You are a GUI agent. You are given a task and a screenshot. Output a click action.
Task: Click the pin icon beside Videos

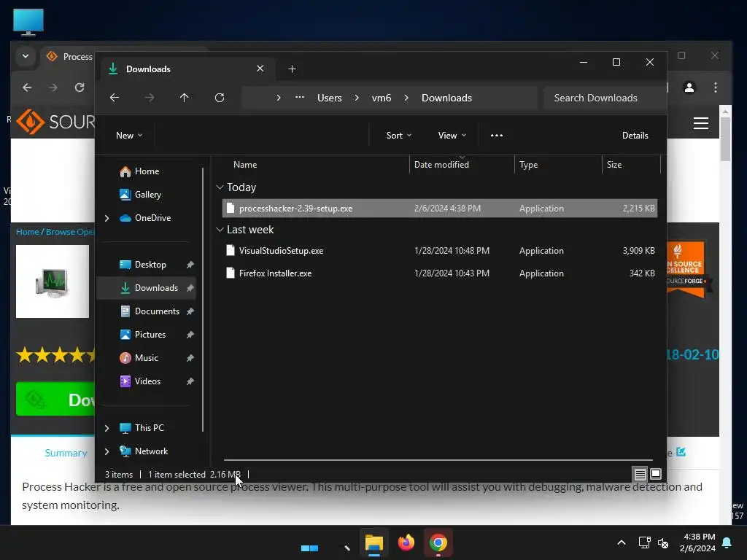pyautogui.click(x=190, y=381)
